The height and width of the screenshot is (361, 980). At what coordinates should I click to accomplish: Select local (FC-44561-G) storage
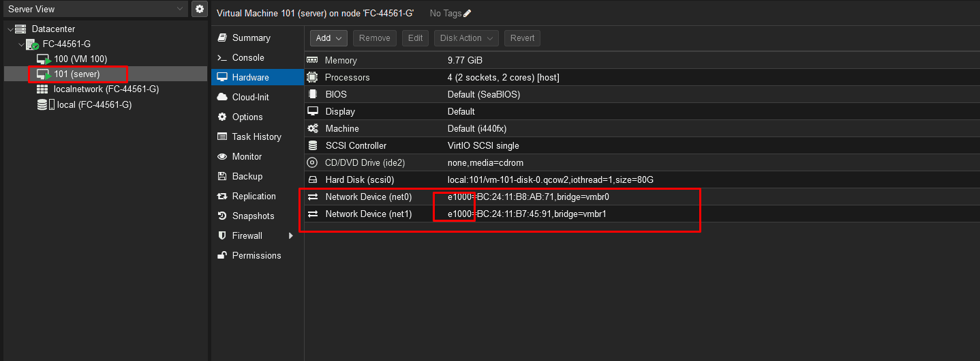click(94, 104)
